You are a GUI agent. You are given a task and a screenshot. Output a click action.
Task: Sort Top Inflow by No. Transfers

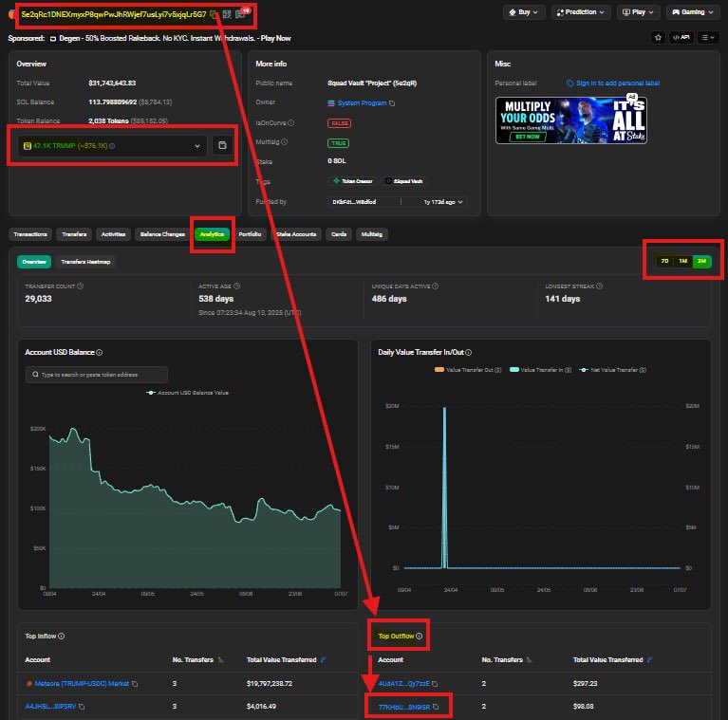(220, 660)
